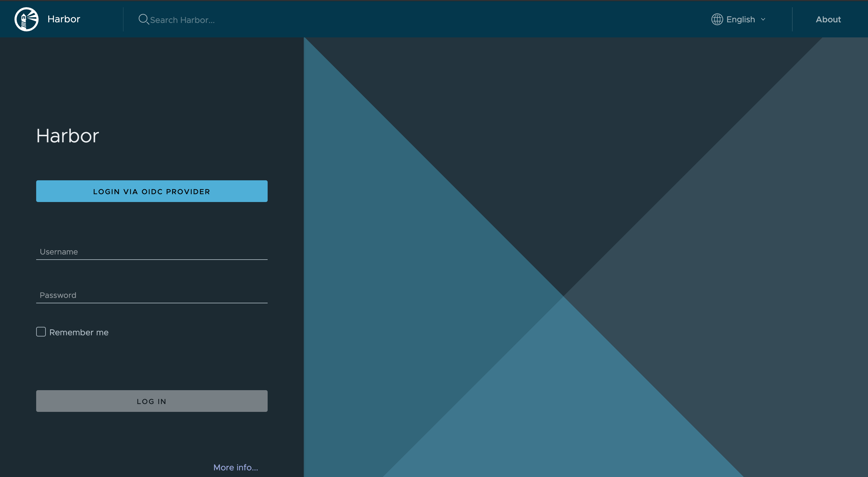Click the dark top triangle in background
This screenshot has height=477, width=868.
[x=563, y=135]
